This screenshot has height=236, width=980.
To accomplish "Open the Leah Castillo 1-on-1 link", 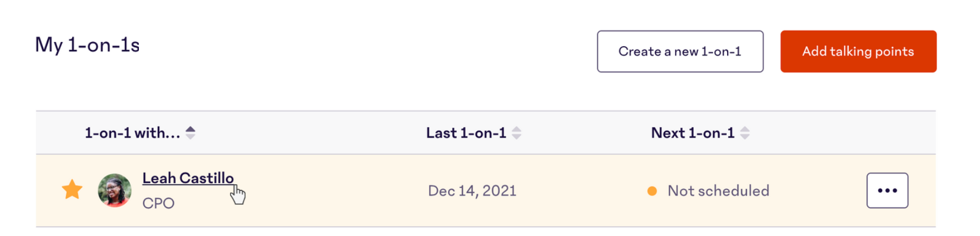I will 188,178.
